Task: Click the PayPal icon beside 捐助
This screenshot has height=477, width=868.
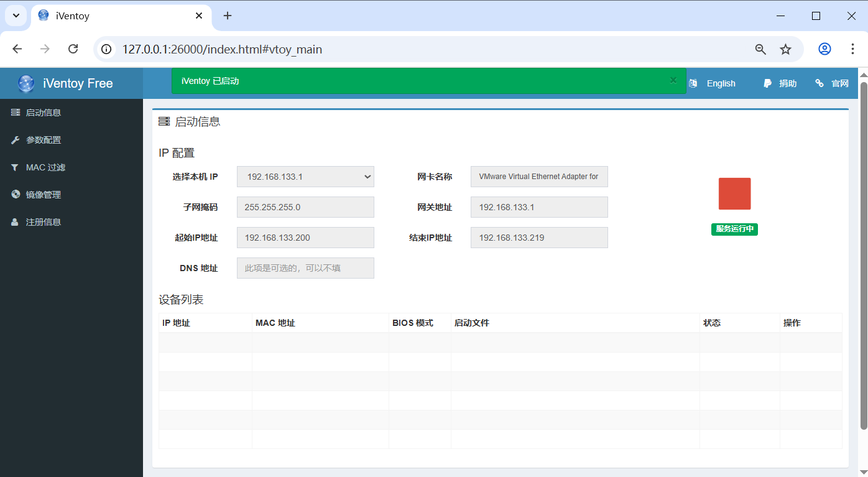Action: tap(768, 83)
